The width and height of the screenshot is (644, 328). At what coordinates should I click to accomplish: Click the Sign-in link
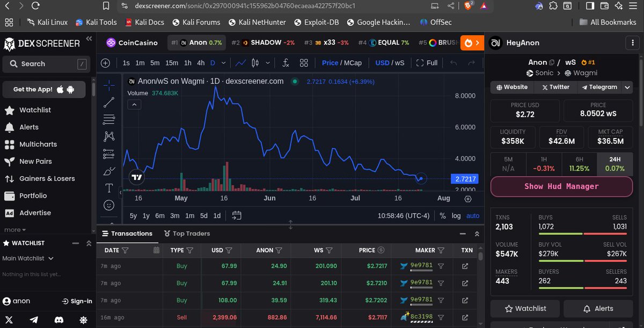pos(77,301)
